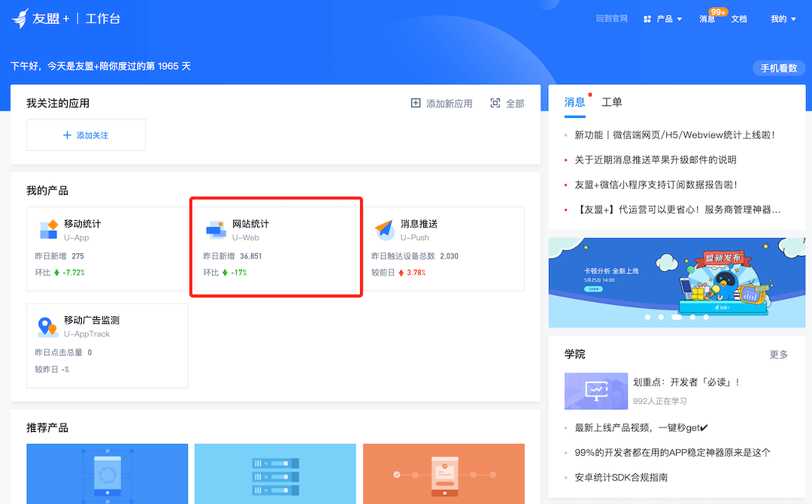Click the 添加关注 button
812x504 pixels.
point(86,135)
